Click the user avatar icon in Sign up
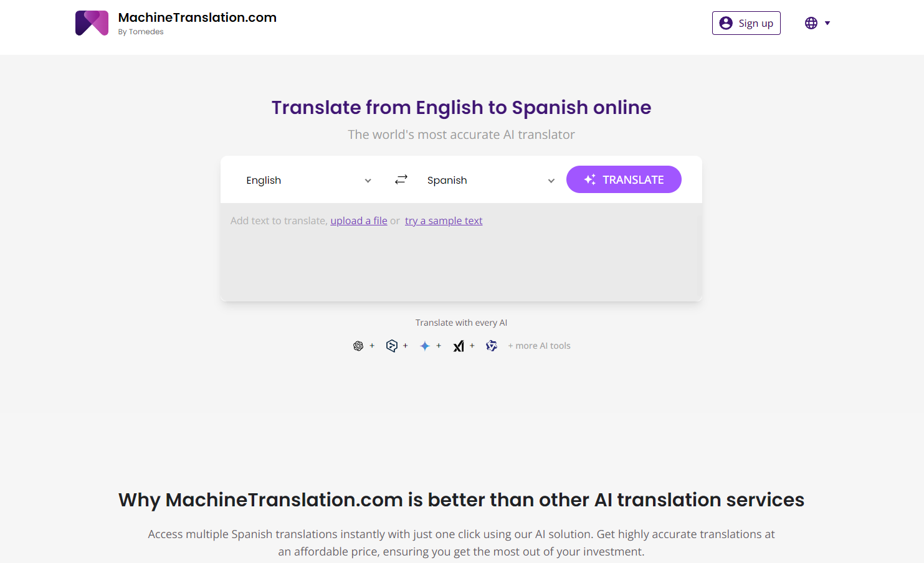 [726, 23]
